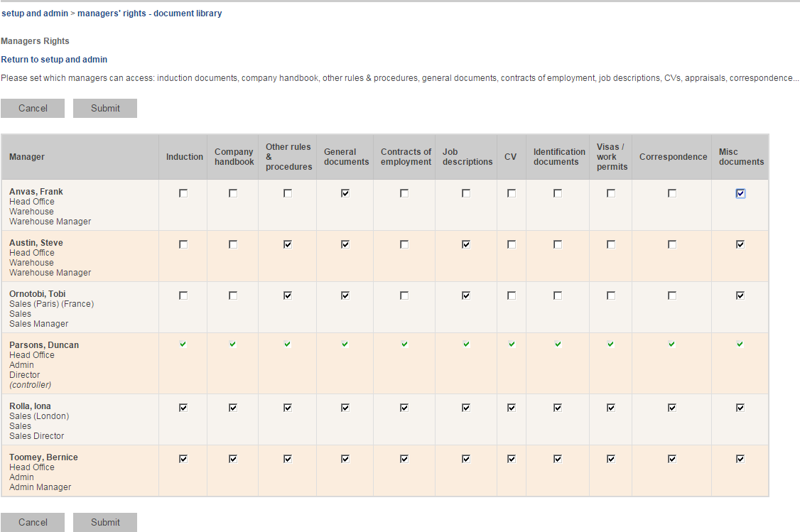This screenshot has width=800, height=532.
Task: Uncheck Induction for Toomey, Bernice
Action: point(183,459)
